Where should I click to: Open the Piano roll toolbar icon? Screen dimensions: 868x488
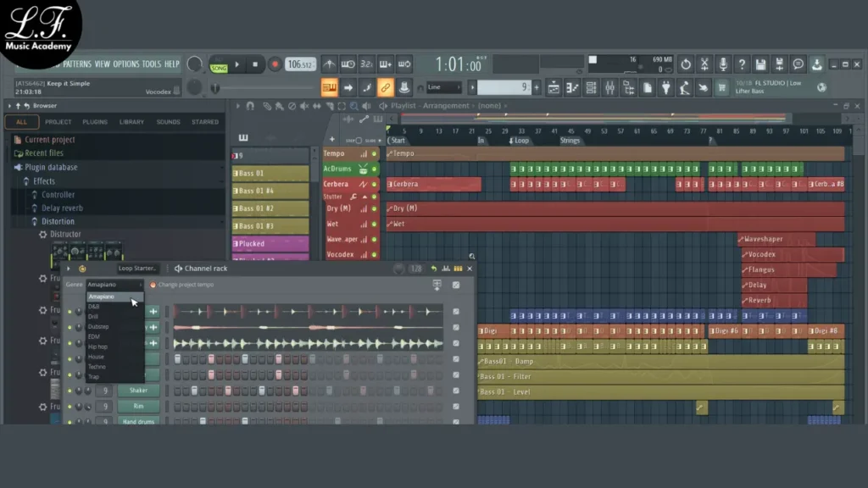tap(572, 87)
